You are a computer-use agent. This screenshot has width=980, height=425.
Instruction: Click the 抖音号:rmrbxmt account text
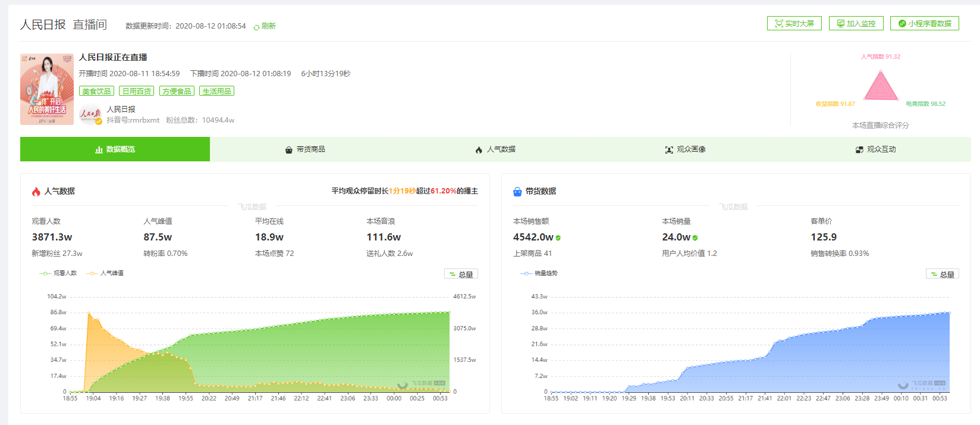[x=133, y=120]
